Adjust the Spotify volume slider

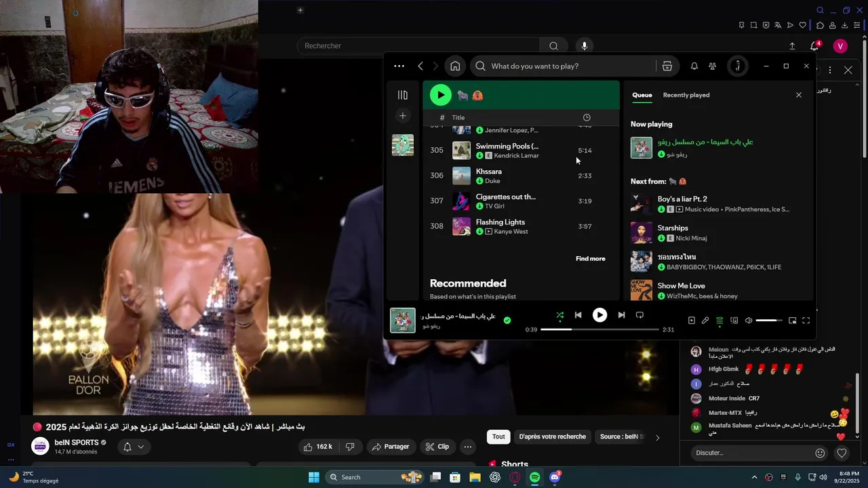769,321
